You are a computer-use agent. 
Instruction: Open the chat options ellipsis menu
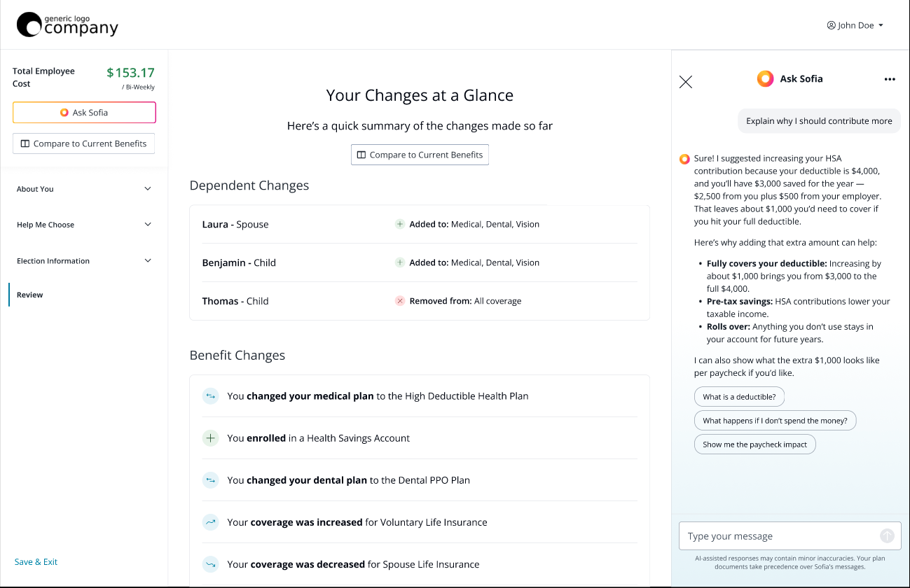pos(889,78)
